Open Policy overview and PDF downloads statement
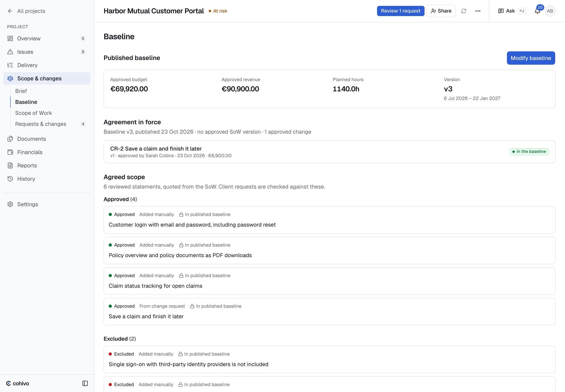Screen dimensions: 565x392 tap(329, 251)
